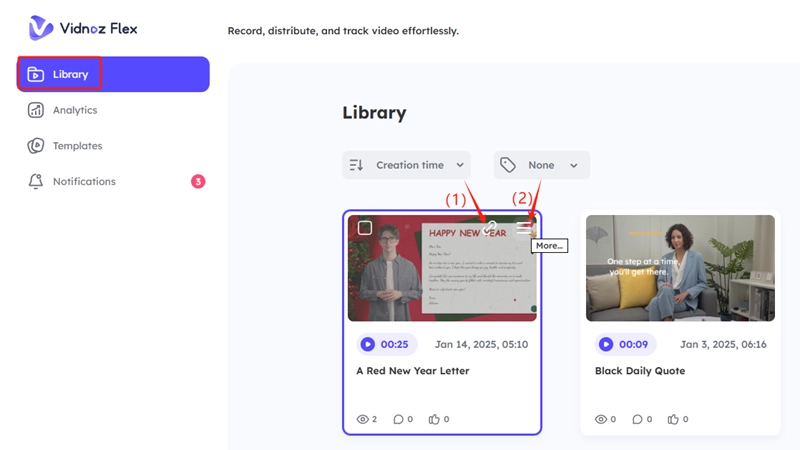
Task: Click views eye icon on New Year Letter
Action: coord(362,419)
